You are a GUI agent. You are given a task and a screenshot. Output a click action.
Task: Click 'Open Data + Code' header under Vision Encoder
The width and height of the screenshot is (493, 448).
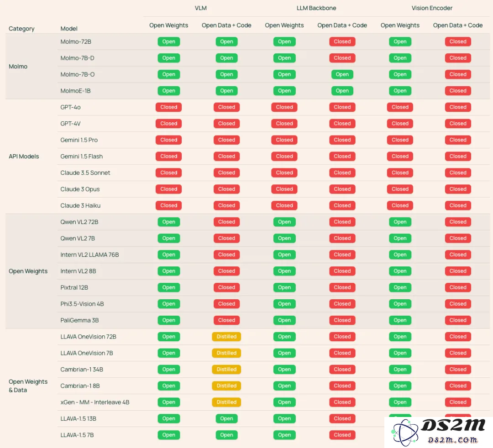[458, 25]
